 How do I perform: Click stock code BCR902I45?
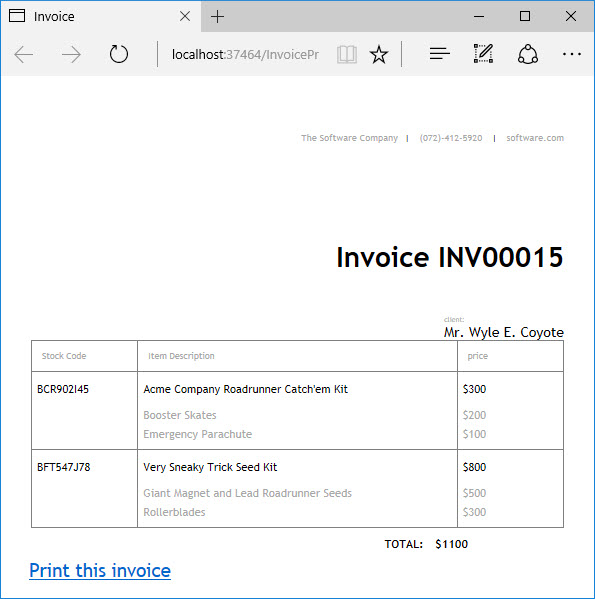coord(63,389)
